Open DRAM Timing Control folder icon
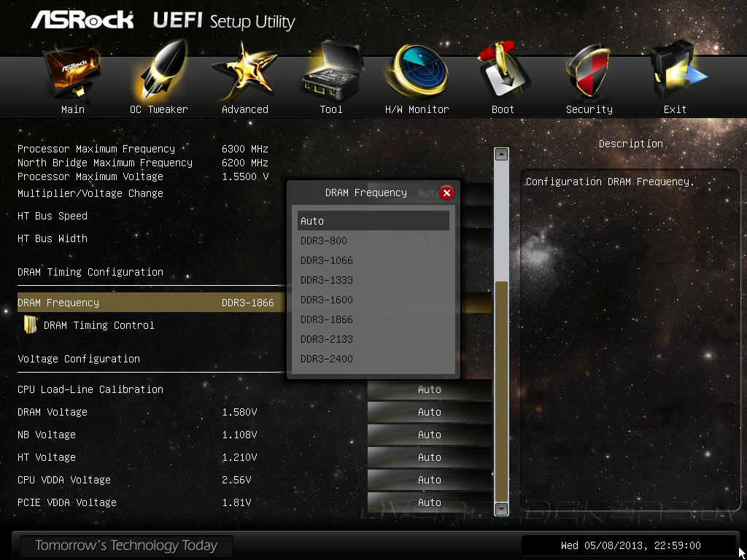Viewport: 747px width, 560px height. point(31,325)
